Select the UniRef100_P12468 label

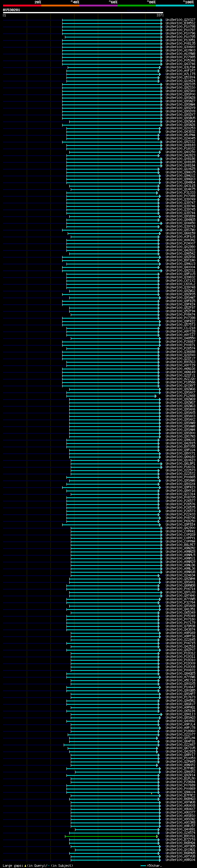click(180, 396)
